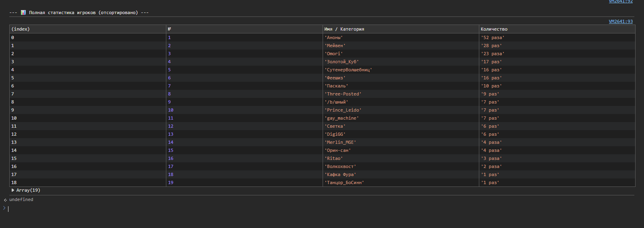The width and height of the screenshot is (644, 228).
Task: Click the console prompt chevron icon
Action: (4, 208)
